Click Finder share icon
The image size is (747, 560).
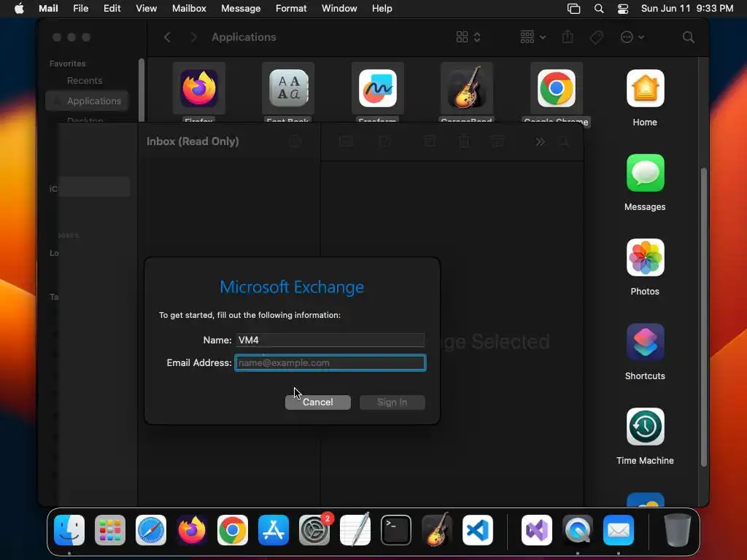(x=568, y=37)
